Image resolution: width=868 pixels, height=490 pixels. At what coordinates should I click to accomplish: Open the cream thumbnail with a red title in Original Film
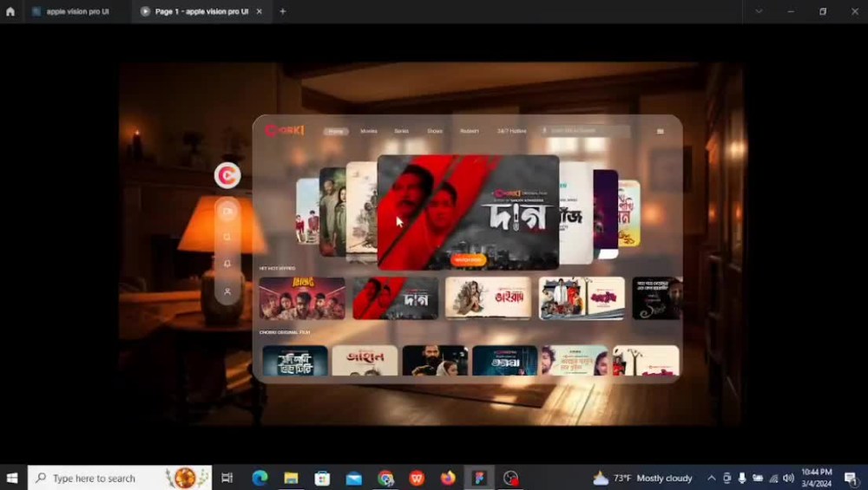(365, 361)
